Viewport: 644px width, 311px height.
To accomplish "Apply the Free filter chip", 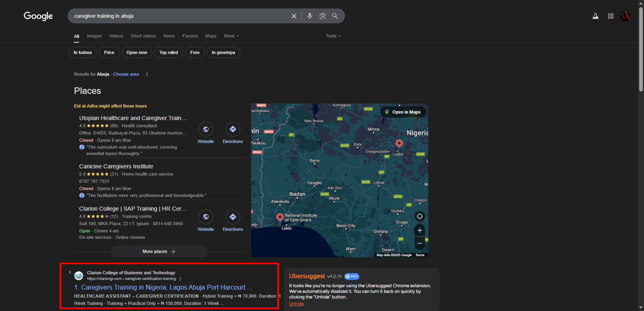I will coord(195,52).
